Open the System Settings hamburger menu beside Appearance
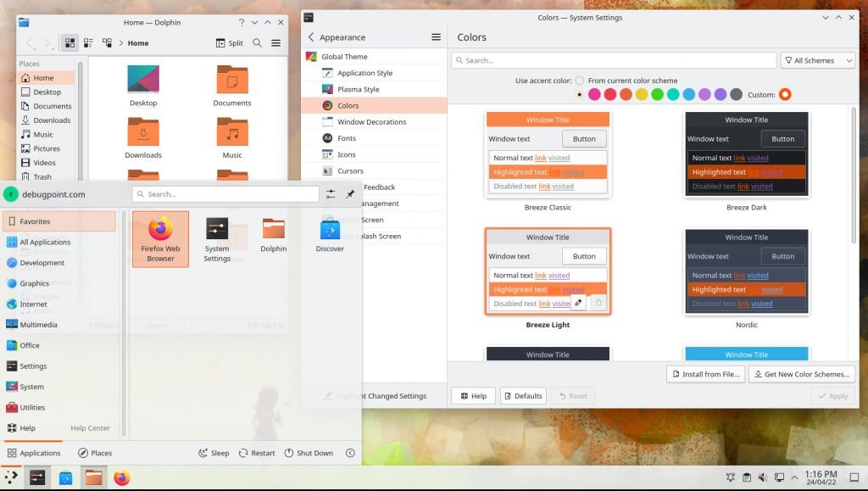 [x=437, y=37]
